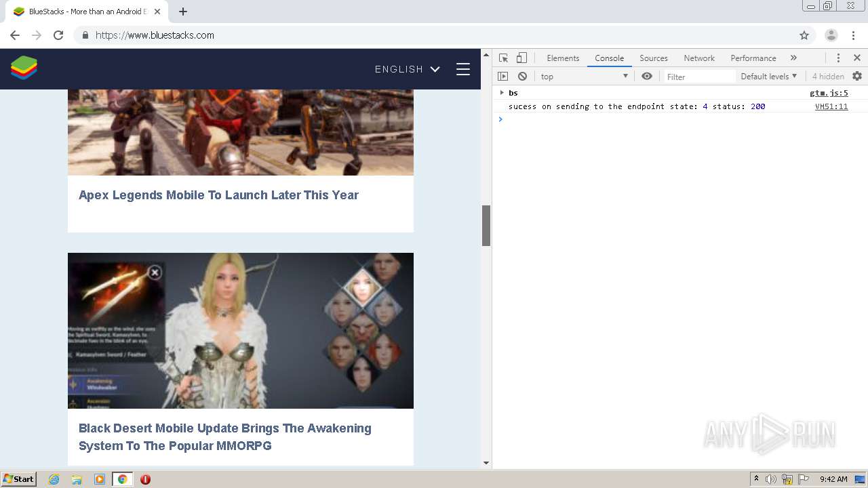This screenshot has width=868, height=488.
Task: Open the gtm.js:5 source link
Action: click(x=829, y=93)
